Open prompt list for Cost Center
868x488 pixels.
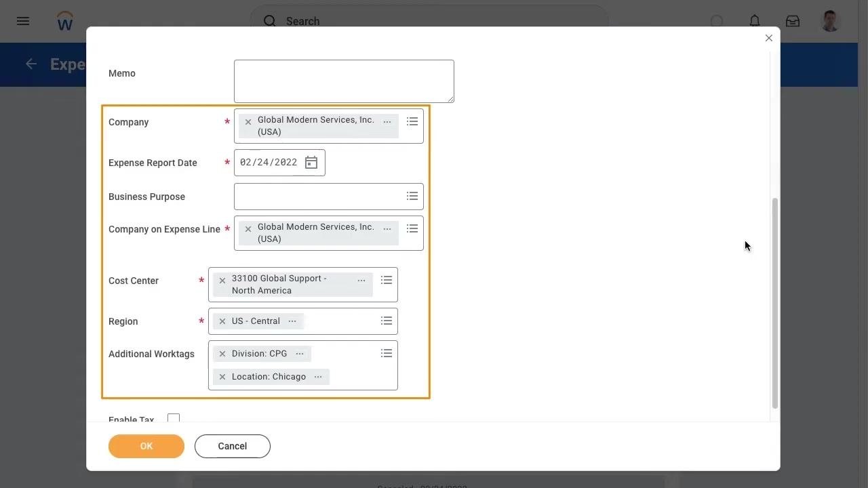[387, 280]
